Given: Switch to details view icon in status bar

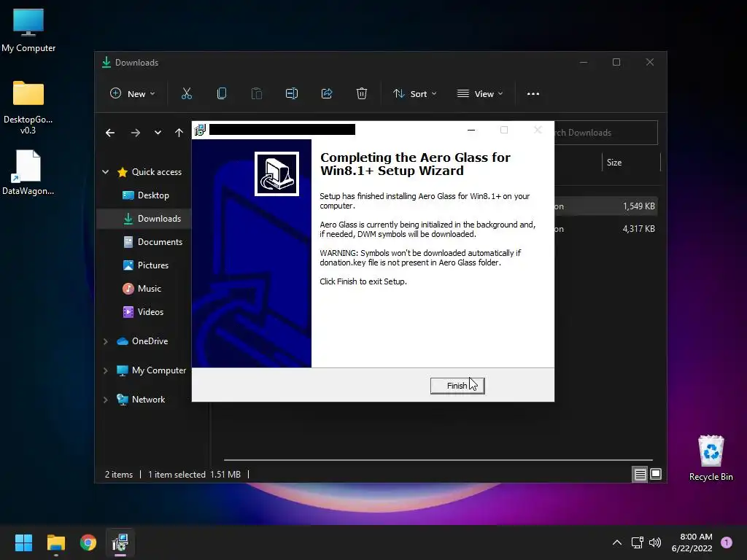Looking at the screenshot, I should click(640, 474).
